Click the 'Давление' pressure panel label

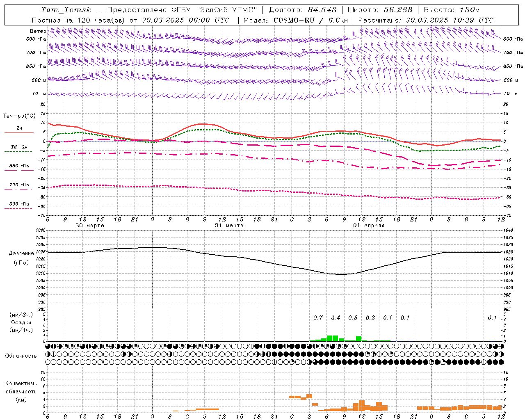pyautogui.click(x=21, y=253)
